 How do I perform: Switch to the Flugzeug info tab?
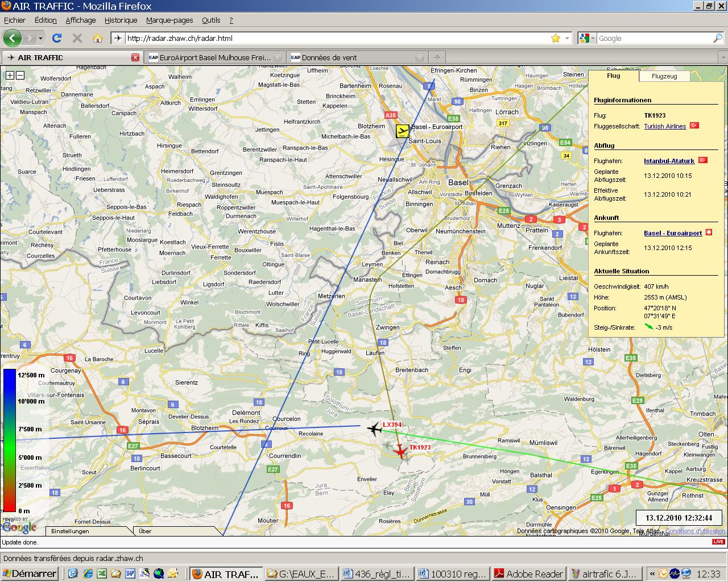[664, 76]
